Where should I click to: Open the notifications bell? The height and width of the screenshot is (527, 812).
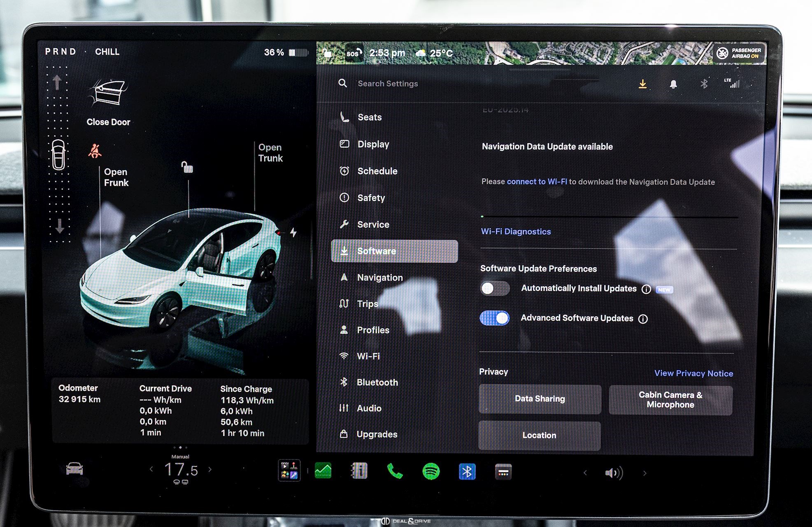pos(673,84)
